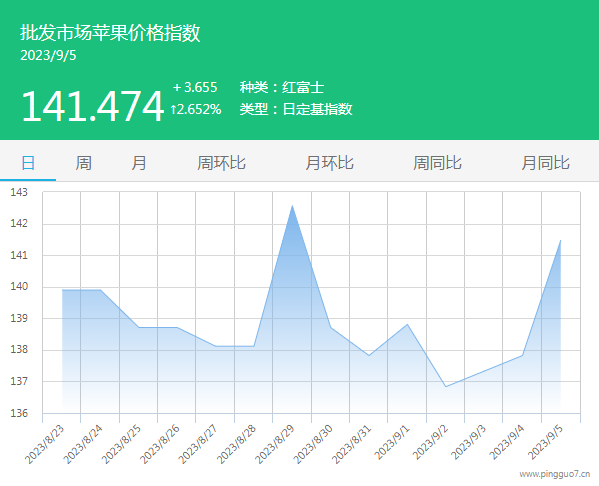
Task: Click the 143 y-axis label
Action: click(x=19, y=192)
